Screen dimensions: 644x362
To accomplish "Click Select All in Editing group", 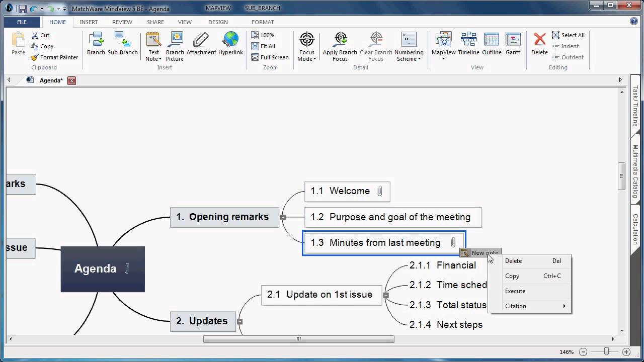I will 568,35.
